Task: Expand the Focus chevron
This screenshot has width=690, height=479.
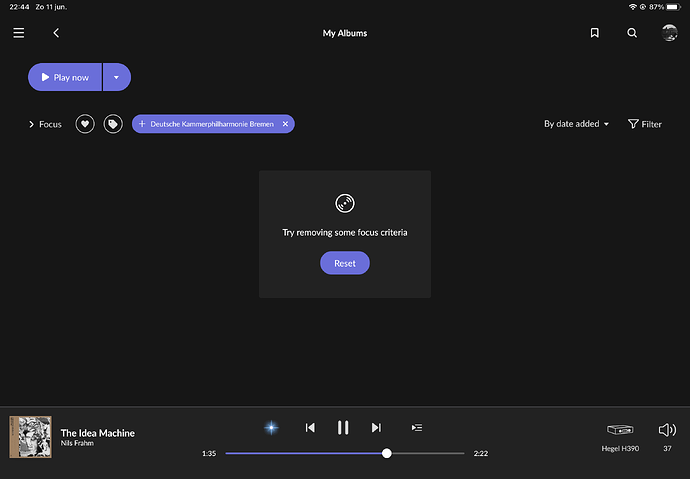Action: click(x=32, y=124)
